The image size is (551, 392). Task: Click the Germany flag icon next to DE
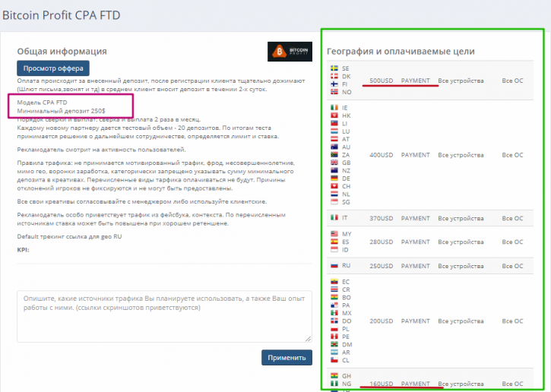pos(334,179)
